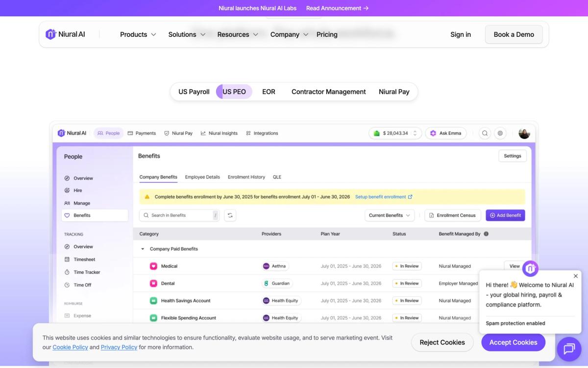Open the settings gear icon in dashboard
Viewport: 588px width, 368px height.
[x=500, y=133]
